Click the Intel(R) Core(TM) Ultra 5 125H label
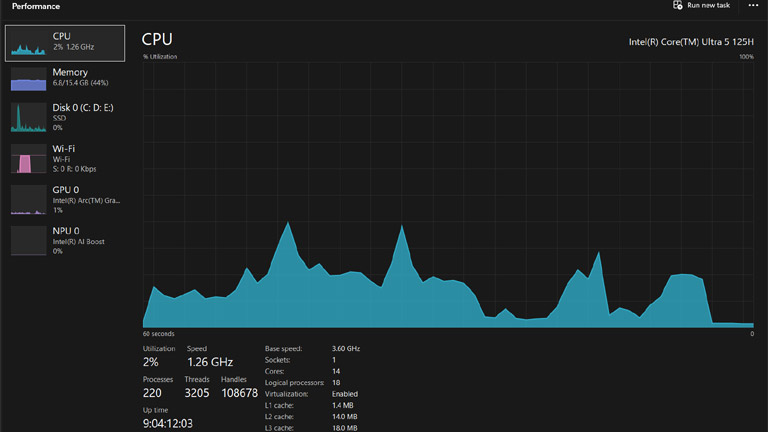Screen dimensions: 768x432 pyautogui.click(x=690, y=41)
